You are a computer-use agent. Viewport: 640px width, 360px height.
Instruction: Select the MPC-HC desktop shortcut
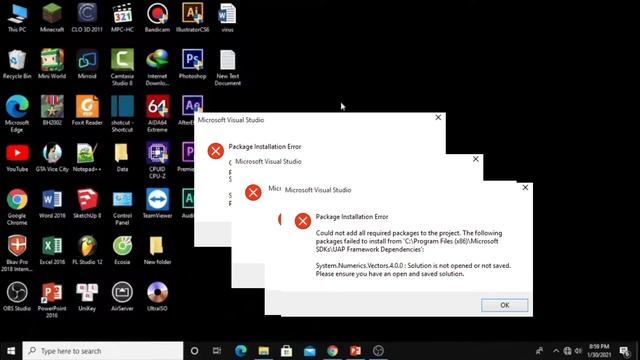[122, 18]
